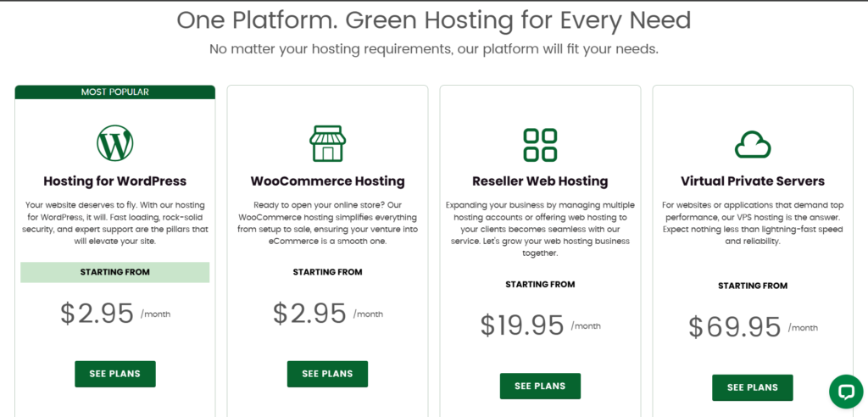Click the $2.95 WooCommerce hosting price

[x=309, y=314]
